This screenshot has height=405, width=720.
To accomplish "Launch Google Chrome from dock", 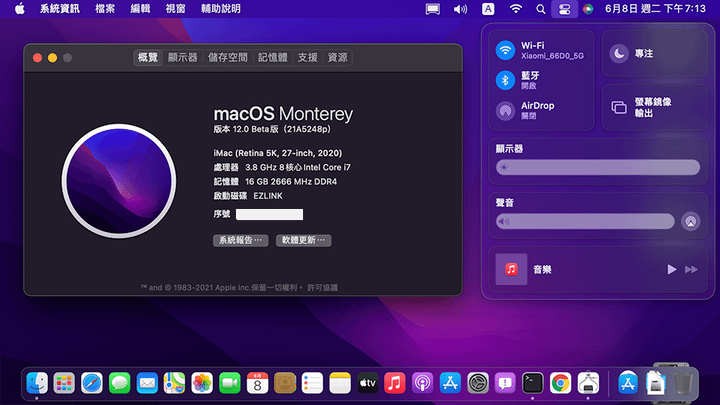I will pyautogui.click(x=560, y=383).
